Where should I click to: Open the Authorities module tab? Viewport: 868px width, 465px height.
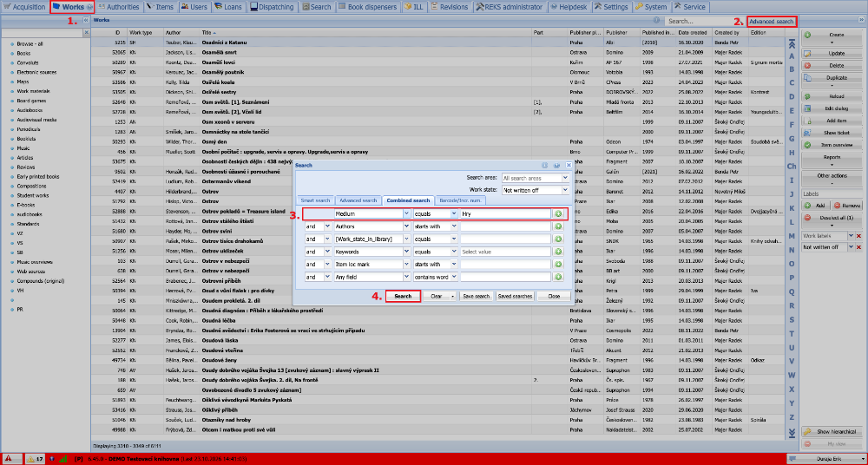pos(119,7)
